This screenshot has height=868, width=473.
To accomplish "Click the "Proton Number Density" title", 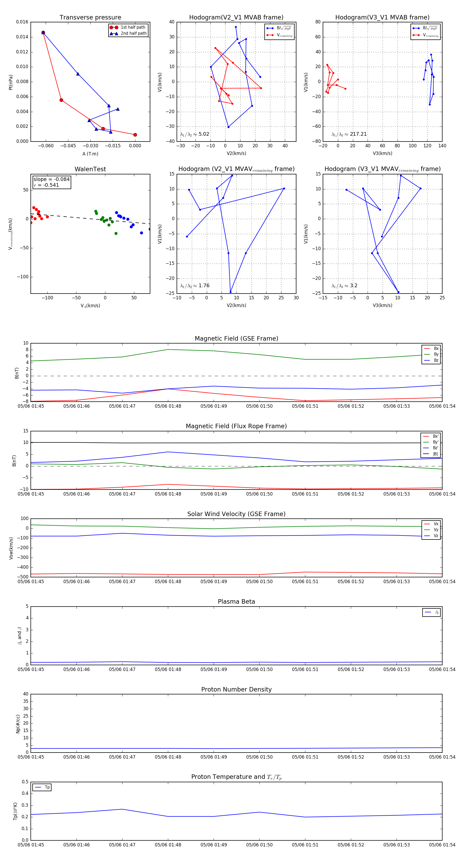I will (236, 689).
